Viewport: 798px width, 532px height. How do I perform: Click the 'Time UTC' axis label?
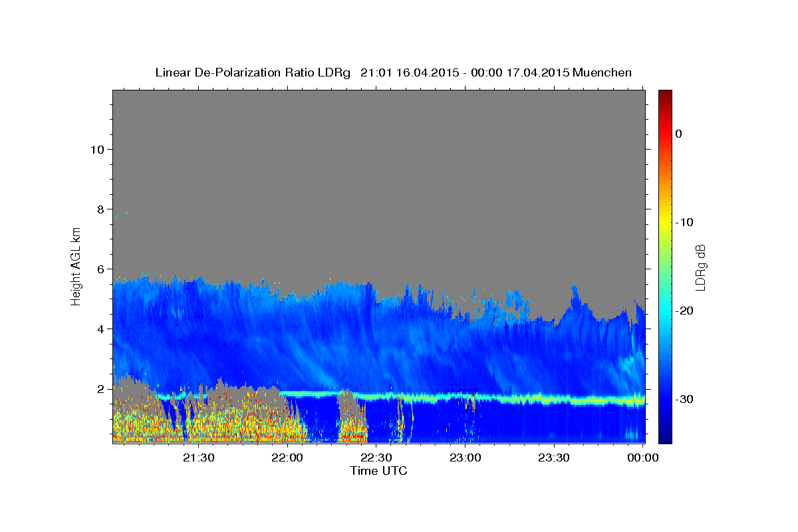378,471
